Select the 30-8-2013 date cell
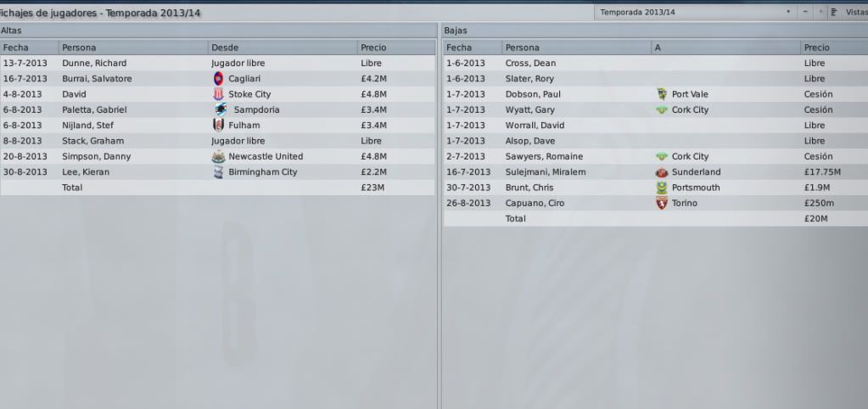The width and height of the screenshot is (868, 409). pos(25,172)
